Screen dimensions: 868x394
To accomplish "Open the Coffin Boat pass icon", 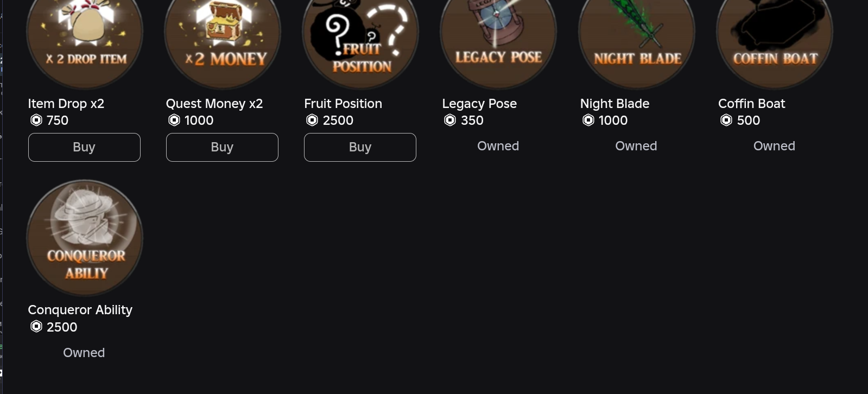I will click(775, 38).
